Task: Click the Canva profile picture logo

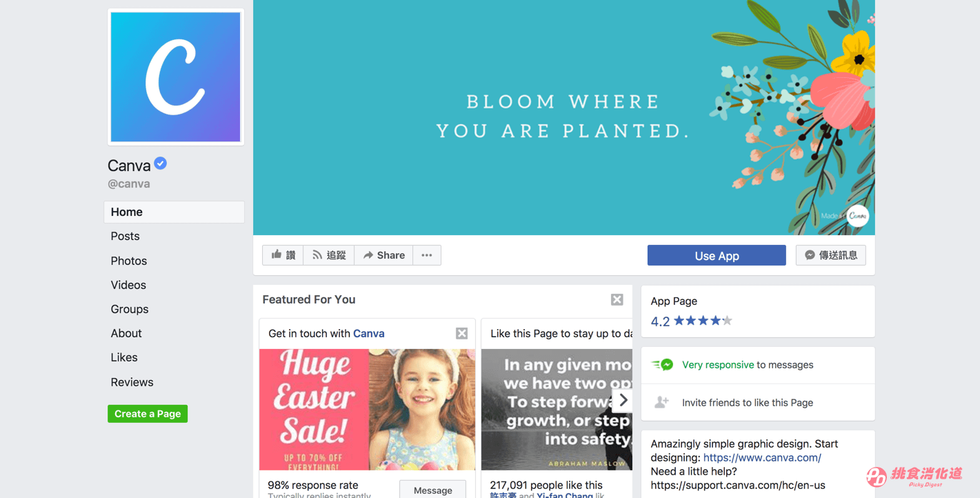Action: [176, 77]
